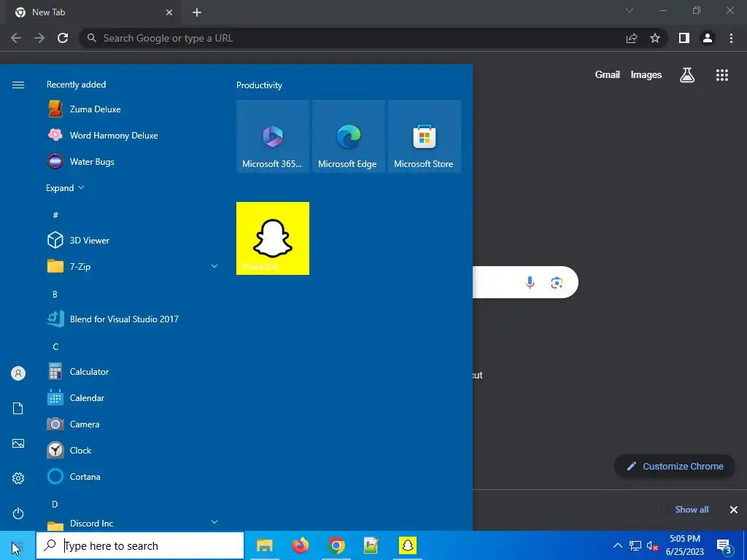
Task: Click Customize Chrome button
Action: click(675, 466)
